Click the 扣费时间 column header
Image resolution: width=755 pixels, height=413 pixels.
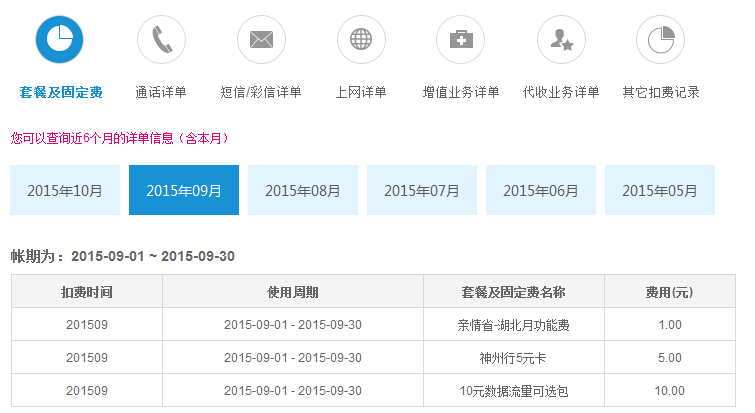[x=87, y=292]
